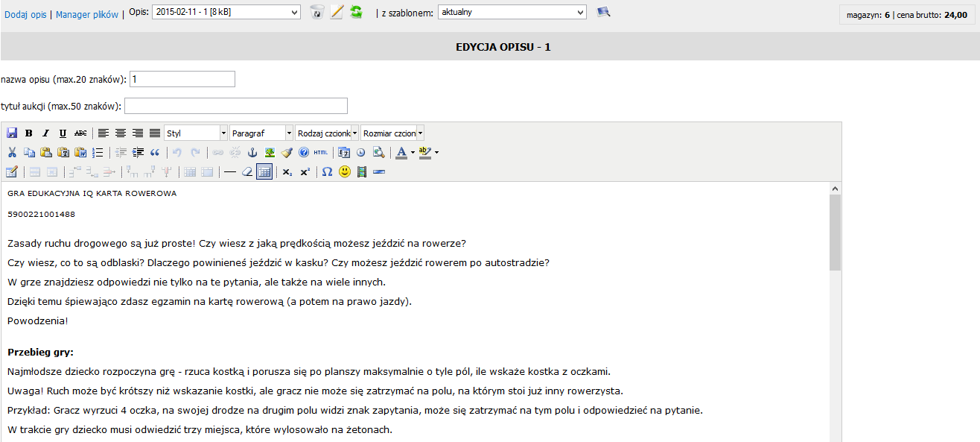
Task: Click the redo arrow
Action: tap(195, 153)
